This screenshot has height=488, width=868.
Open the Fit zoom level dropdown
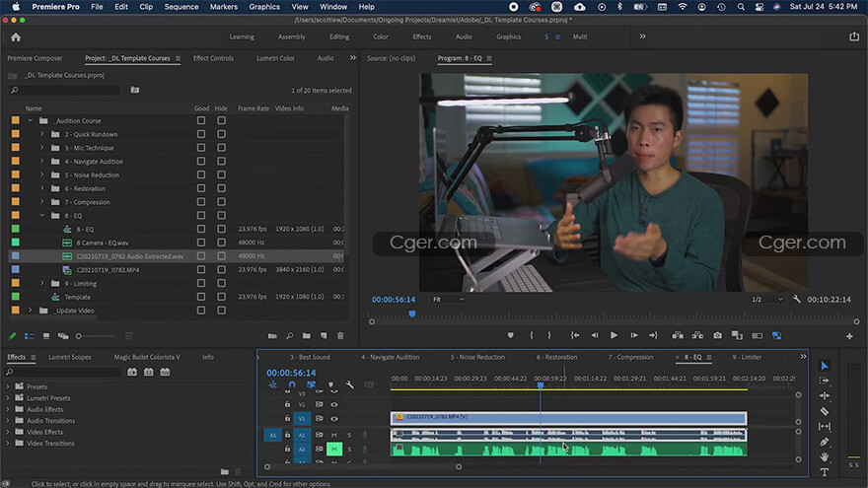click(448, 300)
